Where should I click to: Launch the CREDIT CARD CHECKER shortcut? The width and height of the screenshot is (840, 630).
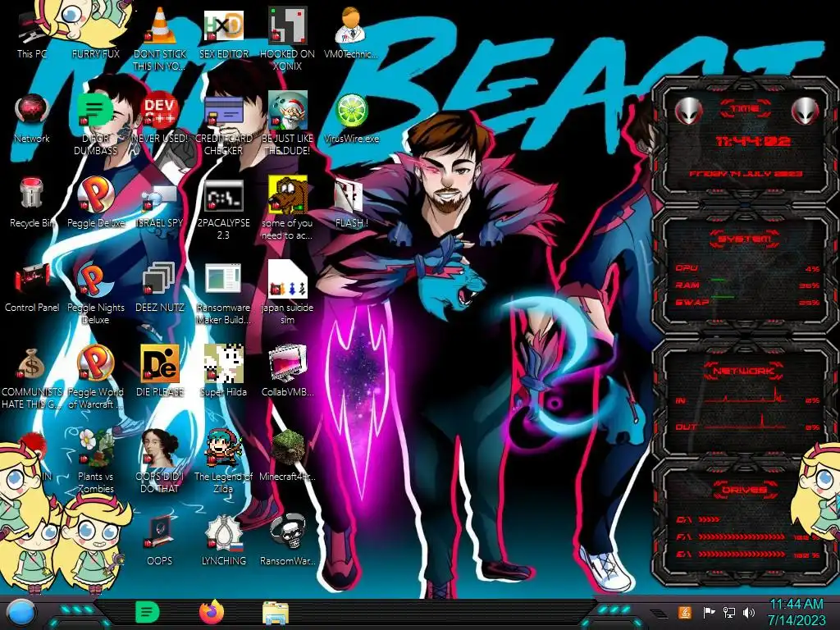(x=223, y=125)
